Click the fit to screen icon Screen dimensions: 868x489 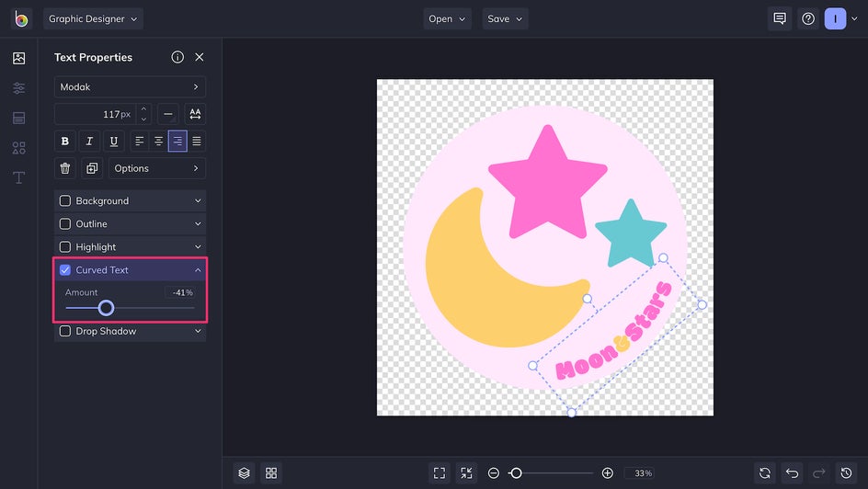(440, 473)
